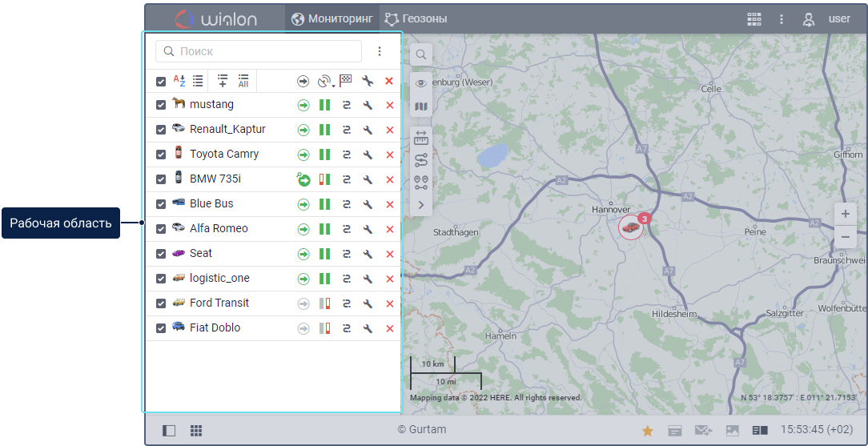Screen dimensions: 868x446
Task: Open three-dot menu beside search field
Action: [380, 51]
